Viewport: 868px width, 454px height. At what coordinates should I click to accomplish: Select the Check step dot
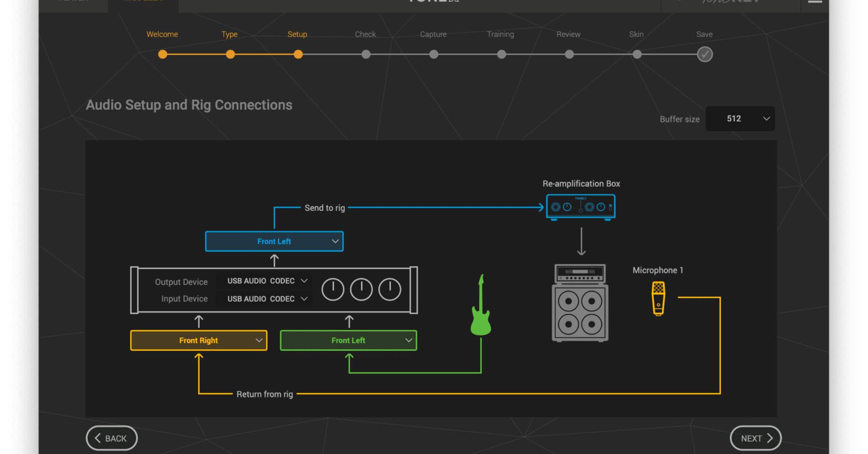[366, 54]
